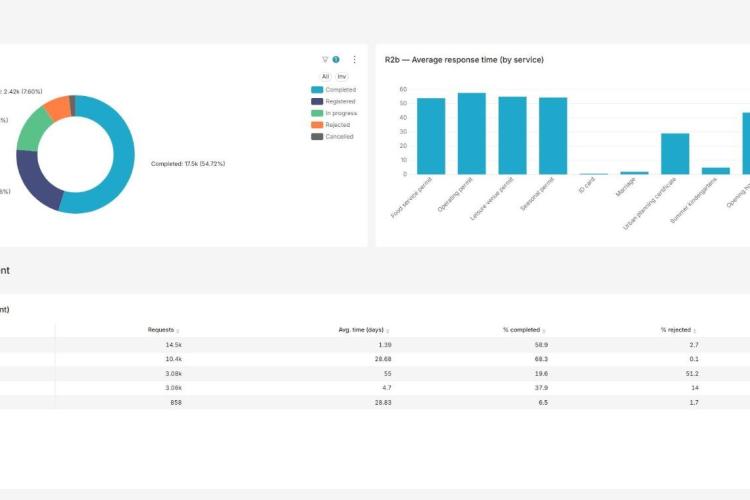Click the 858 requests cell
The width and height of the screenshot is (750, 500).
click(x=176, y=402)
